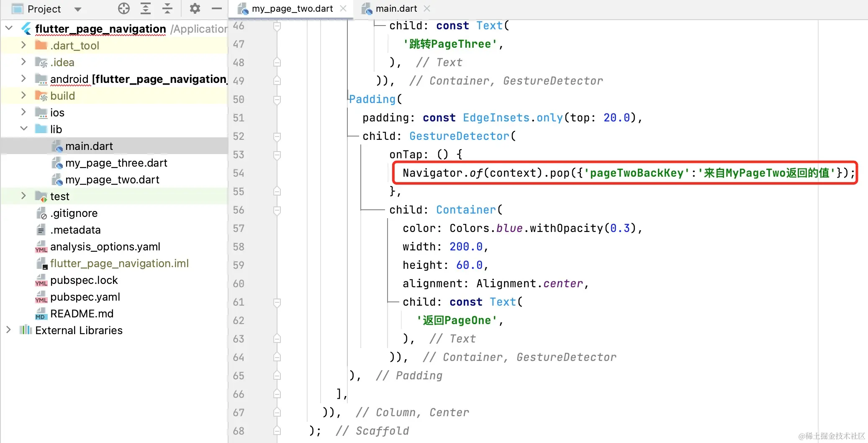Click README.md MD file icon

point(41,314)
